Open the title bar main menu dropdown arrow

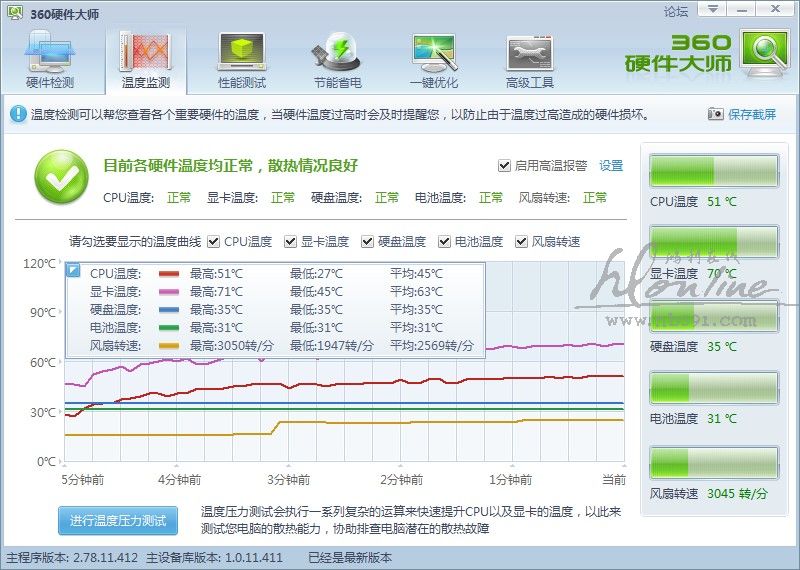[x=711, y=10]
